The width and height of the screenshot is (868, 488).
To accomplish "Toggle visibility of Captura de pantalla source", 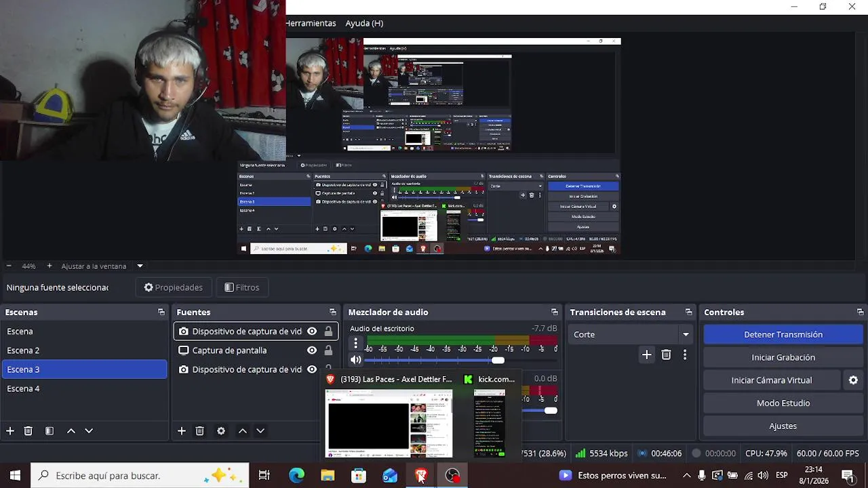I will [312, 350].
